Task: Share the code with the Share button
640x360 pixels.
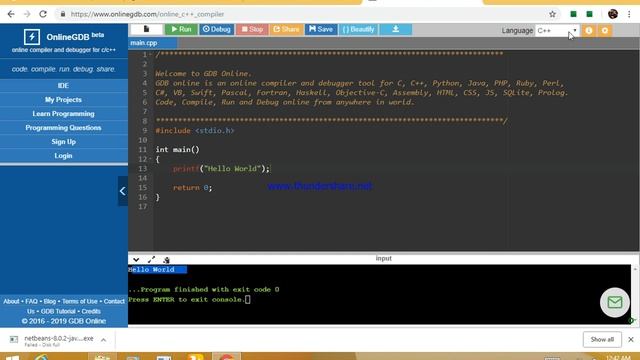Action: (286, 29)
